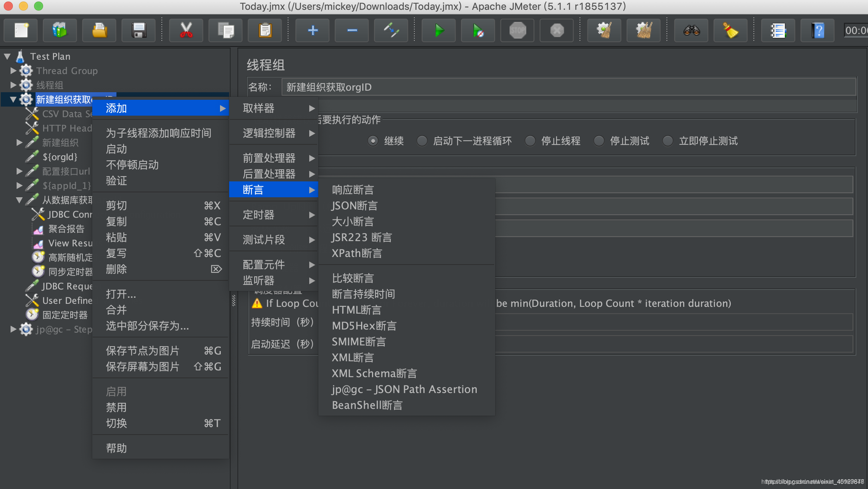
Task: Collapse the 从数据库获取 node arrow
Action: point(19,200)
